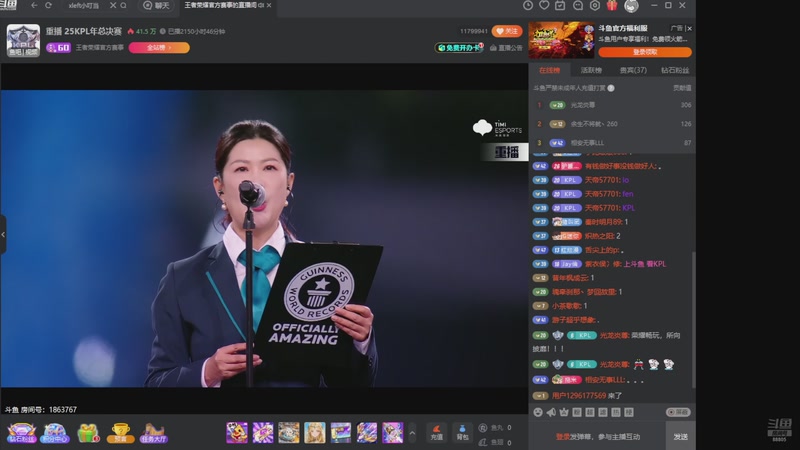The width and height of the screenshot is (800, 450).
Task: Switch to the 活跃榜 tab
Action: tap(591, 70)
